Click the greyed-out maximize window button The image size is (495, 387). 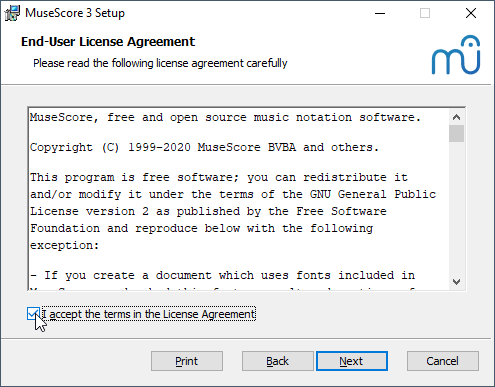point(425,13)
